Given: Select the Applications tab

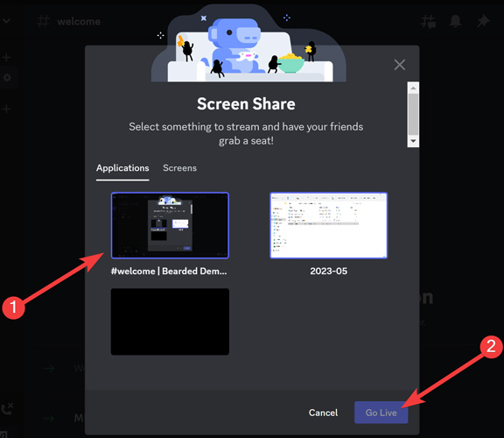Looking at the screenshot, I should click(x=122, y=168).
